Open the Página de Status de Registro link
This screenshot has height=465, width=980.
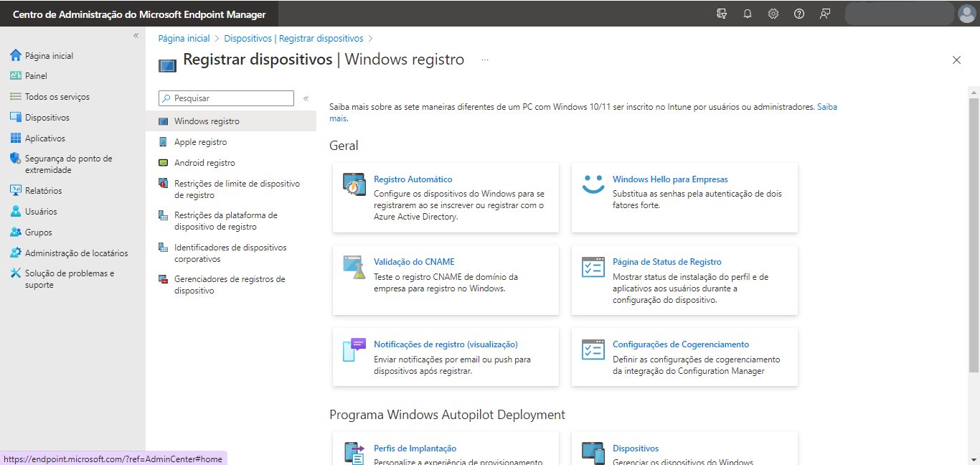pos(667,262)
